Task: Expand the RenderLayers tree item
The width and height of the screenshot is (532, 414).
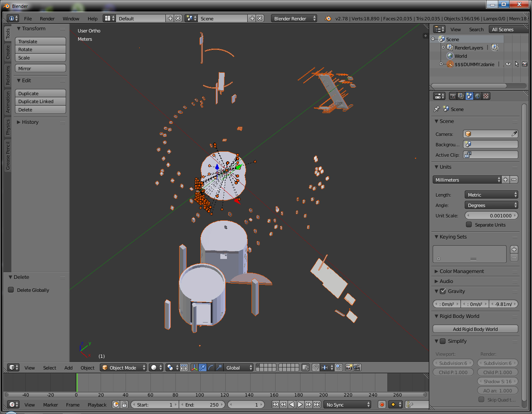Action: pos(443,47)
